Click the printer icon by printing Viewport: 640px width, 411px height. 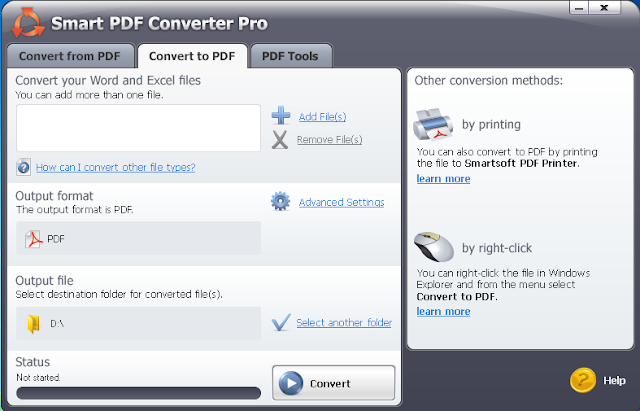click(x=433, y=124)
